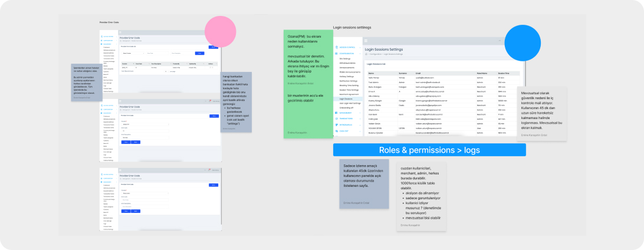Click the blue Filter button in the provider error table screen

199,53
